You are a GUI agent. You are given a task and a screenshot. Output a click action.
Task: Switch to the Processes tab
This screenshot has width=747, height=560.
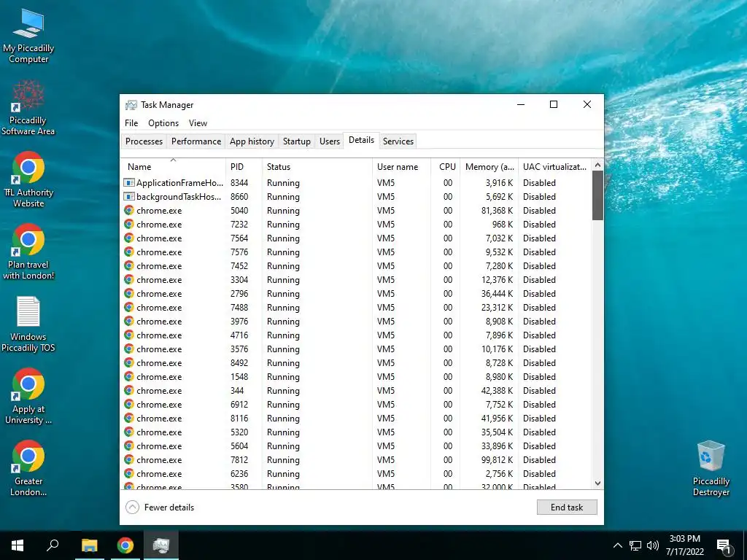(x=144, y=141)
